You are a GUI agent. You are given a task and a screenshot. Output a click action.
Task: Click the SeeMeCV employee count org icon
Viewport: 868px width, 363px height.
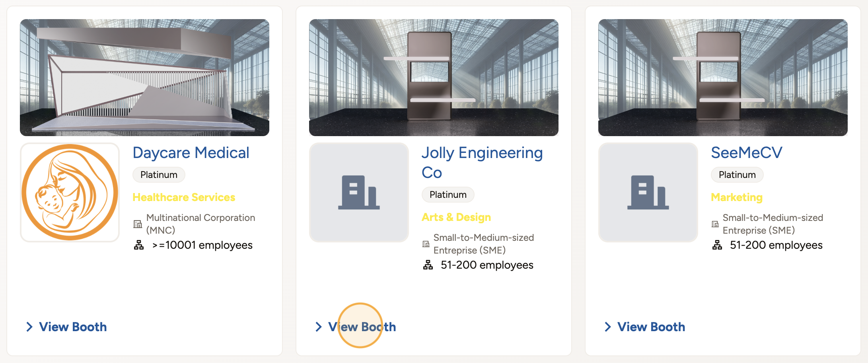717,245
